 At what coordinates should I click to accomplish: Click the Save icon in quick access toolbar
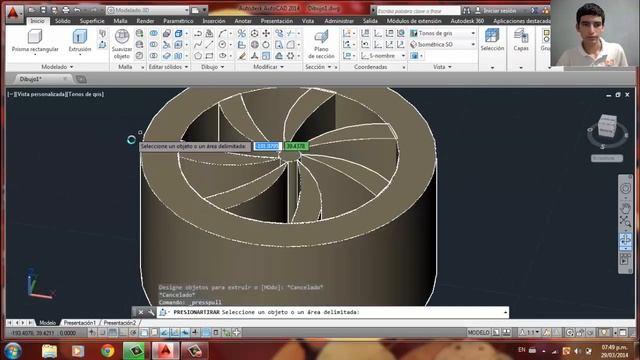(x=43, y=10)
